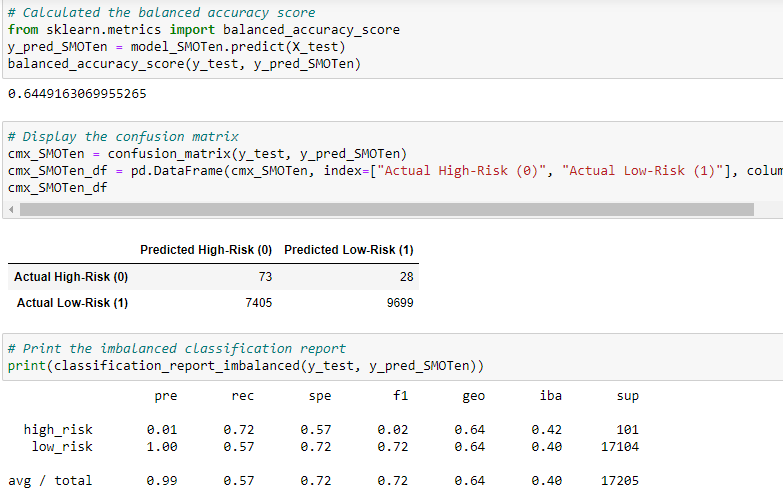Click the 'geo' report column header
Image resolution: width=783 pixels, height=499 pixels.
click(473, 396)
